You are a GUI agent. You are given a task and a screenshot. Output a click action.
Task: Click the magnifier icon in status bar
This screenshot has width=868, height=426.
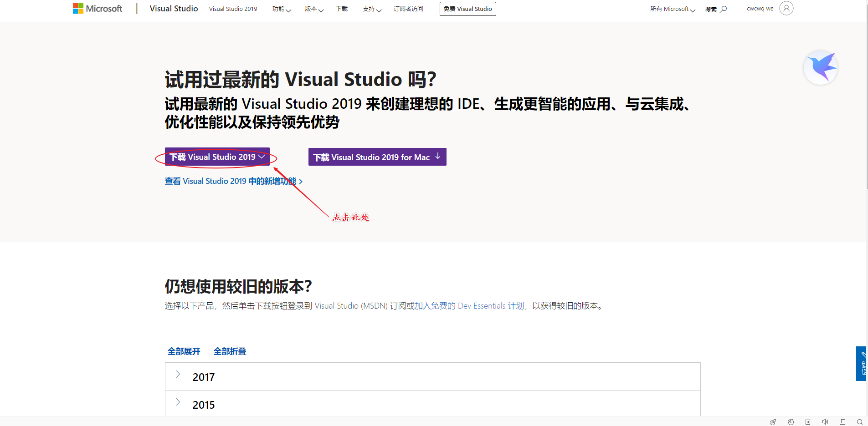tap(860, 422)
